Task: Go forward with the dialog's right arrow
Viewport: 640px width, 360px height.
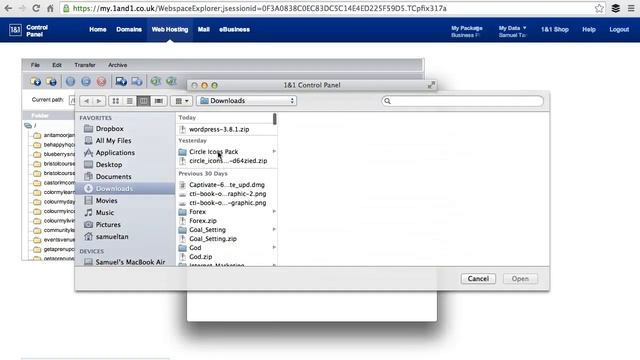Action: 98,101
